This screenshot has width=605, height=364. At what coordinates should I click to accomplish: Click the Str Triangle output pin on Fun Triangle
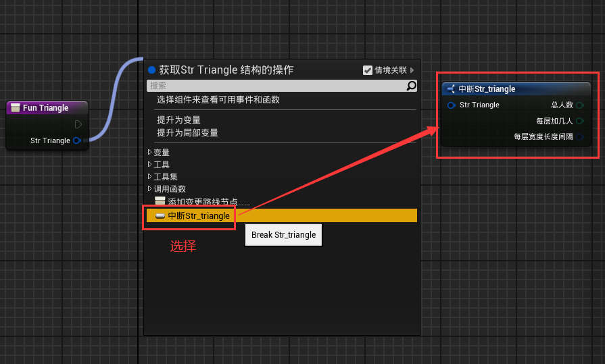(77, 140)
